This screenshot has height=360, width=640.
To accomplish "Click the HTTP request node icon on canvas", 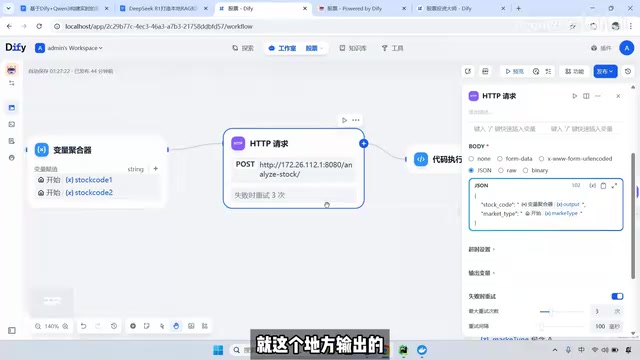I will click(238, 143).
